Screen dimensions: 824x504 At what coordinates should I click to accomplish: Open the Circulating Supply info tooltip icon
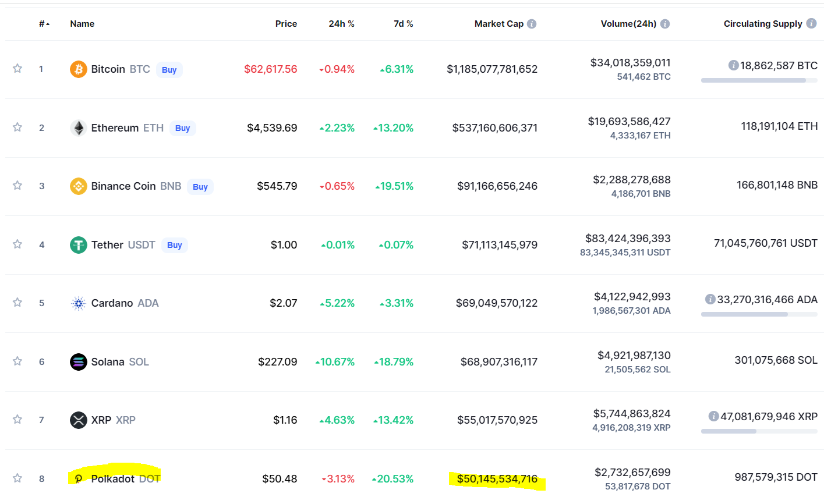(811, 23)
